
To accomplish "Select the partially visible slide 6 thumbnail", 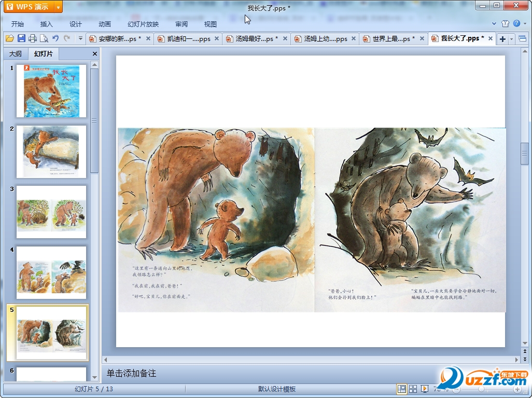I will [x=51, y=374].
